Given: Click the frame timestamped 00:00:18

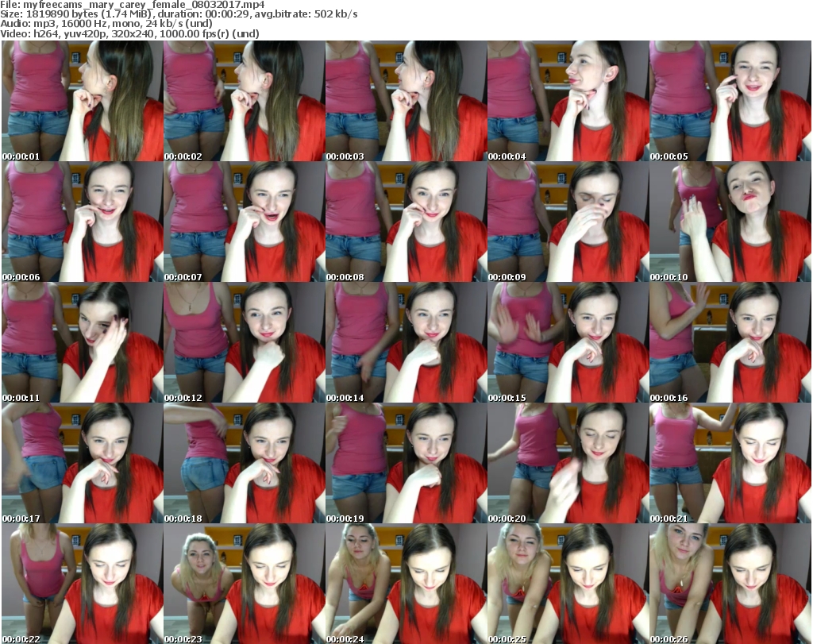Looking at the screenshot, I should coord(245,464).
